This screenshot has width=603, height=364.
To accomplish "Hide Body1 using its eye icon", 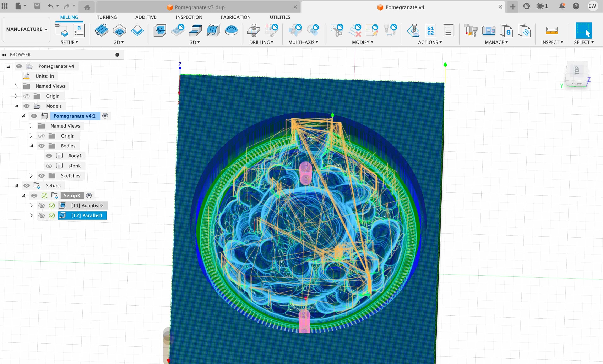I will [x=49, y=156].
